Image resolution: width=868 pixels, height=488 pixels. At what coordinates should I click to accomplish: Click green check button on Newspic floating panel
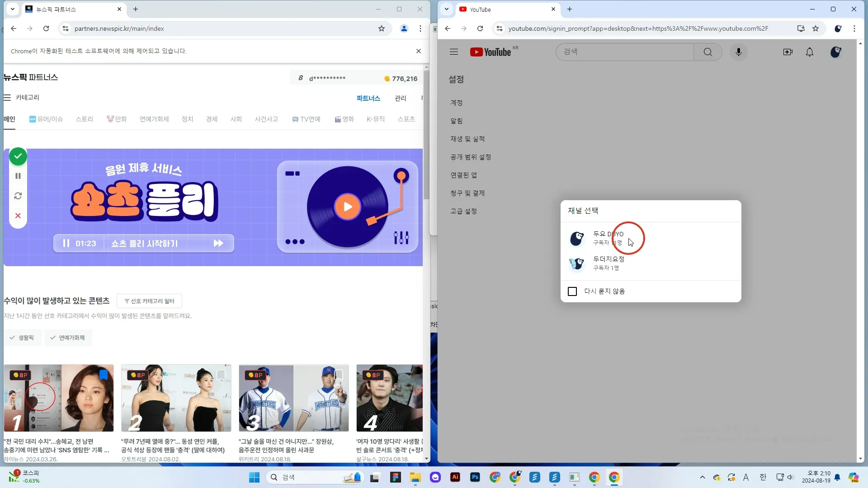[18, 156]
